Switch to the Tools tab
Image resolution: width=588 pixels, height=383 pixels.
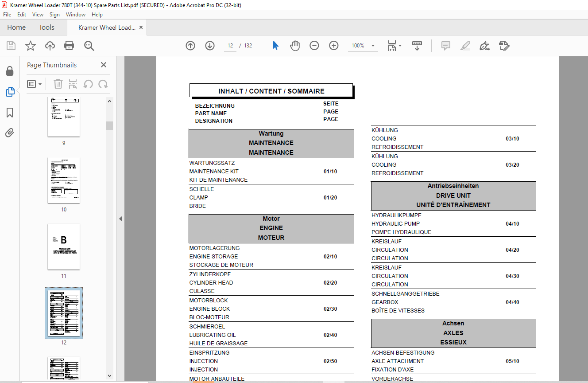point(46,27)
